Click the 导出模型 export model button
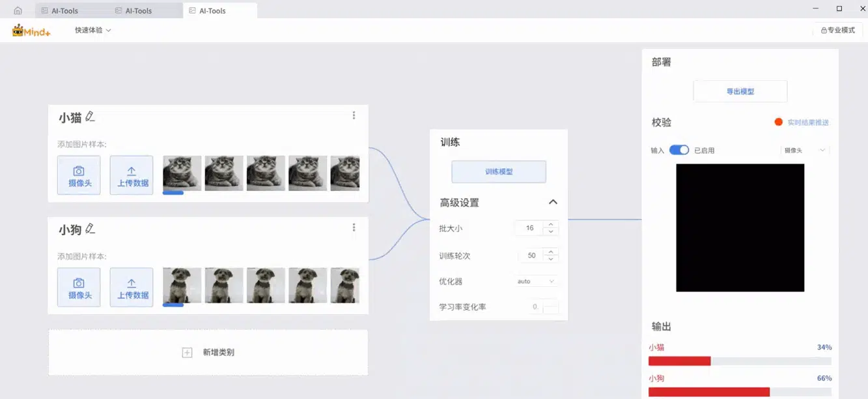Screen dimensions: 868x399 [x=740, y=91]
